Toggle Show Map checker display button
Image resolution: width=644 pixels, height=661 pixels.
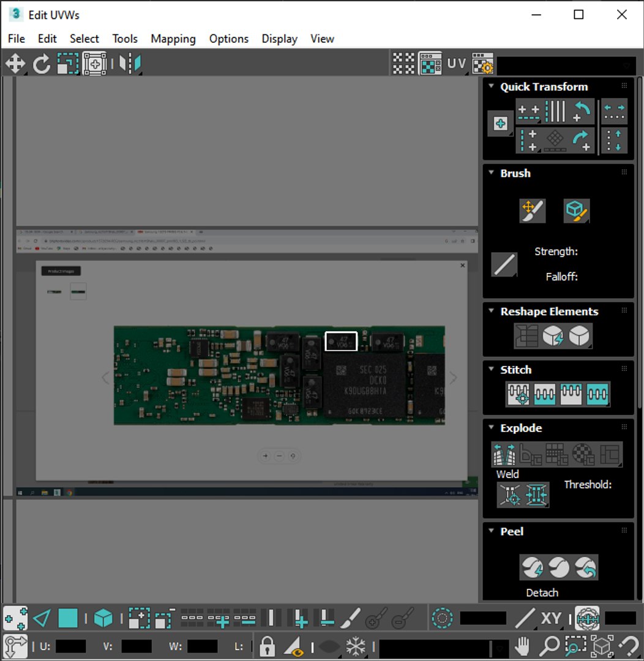430,64
